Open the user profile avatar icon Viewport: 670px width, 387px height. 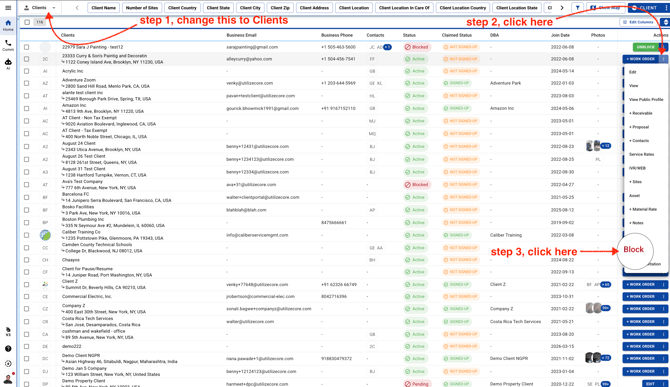point(8,378)
